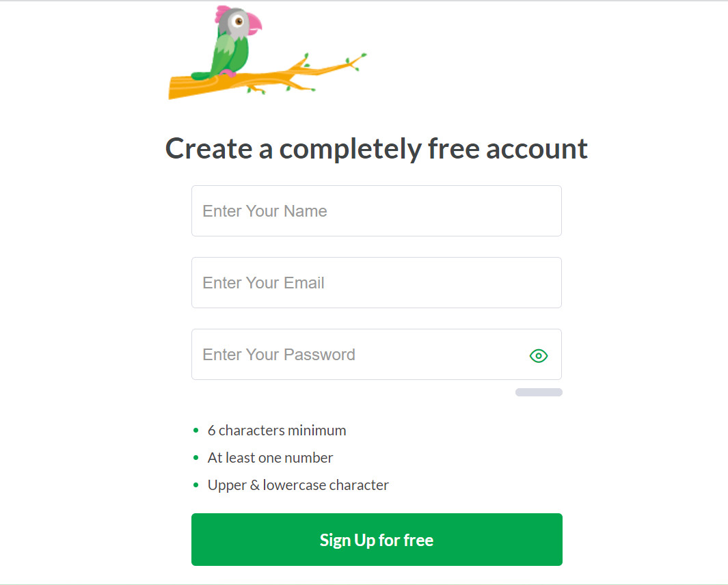
Task: Toggle password visibility with the eye icon
Action: coord(539,355)
